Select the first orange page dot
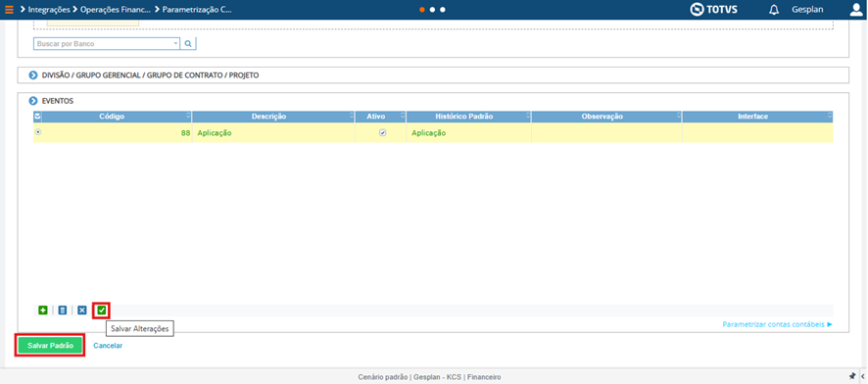Screen dimensions: 868x384 tap(422, 10)
